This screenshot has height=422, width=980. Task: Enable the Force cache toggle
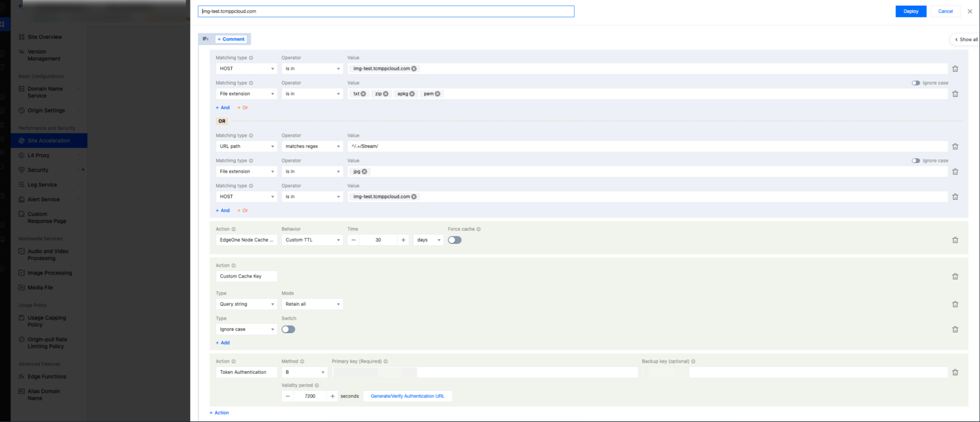(455, 240)
